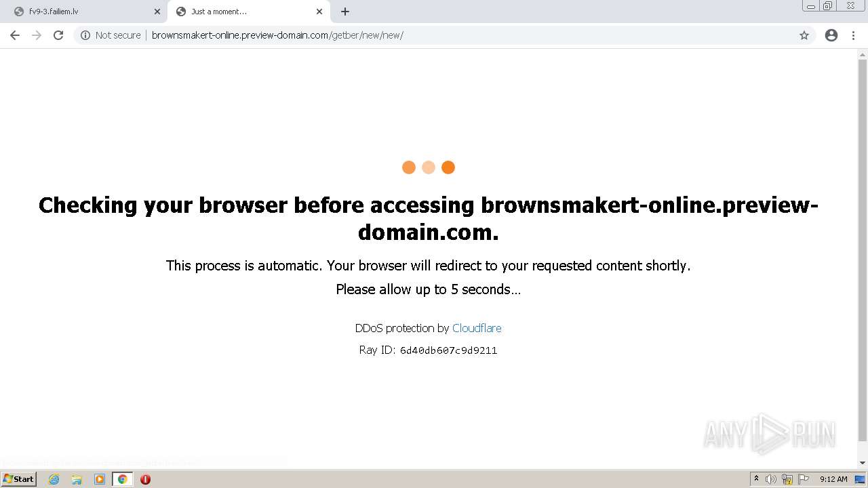Close the fv9-3.failiem.lv tab
Screen dimensions: 868x488
tap(157, 12)
